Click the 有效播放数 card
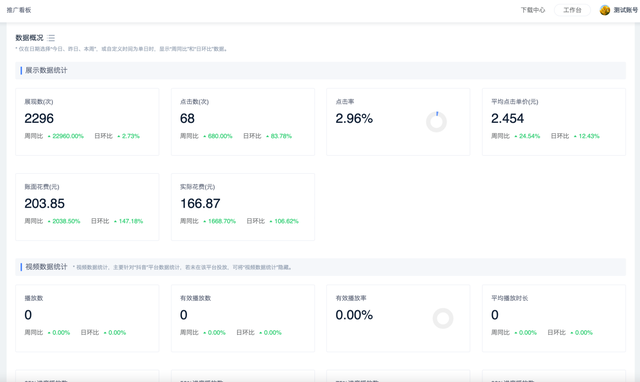 (243, 318)
